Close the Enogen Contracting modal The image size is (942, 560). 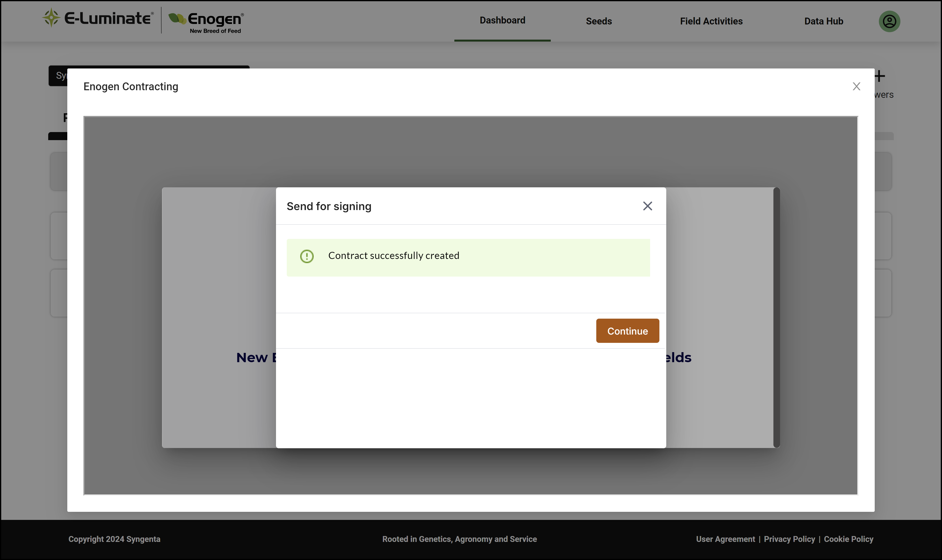tap(856, 86)
